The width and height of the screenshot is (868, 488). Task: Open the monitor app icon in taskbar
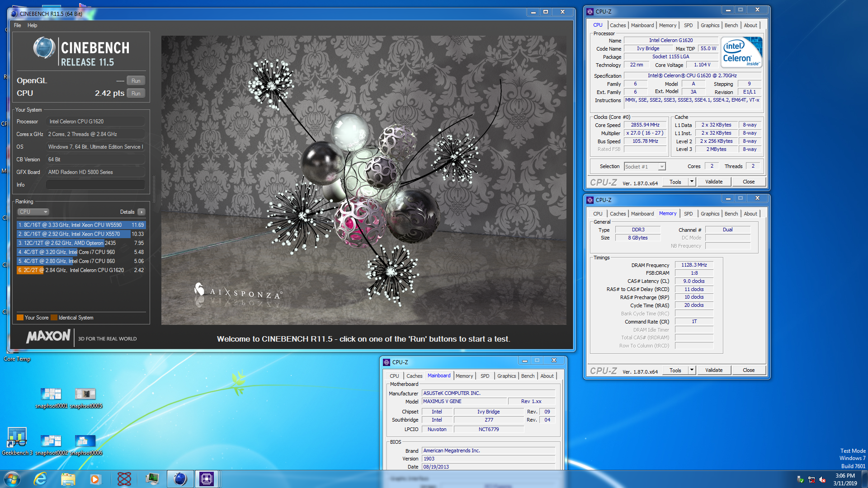click(152, 479)
